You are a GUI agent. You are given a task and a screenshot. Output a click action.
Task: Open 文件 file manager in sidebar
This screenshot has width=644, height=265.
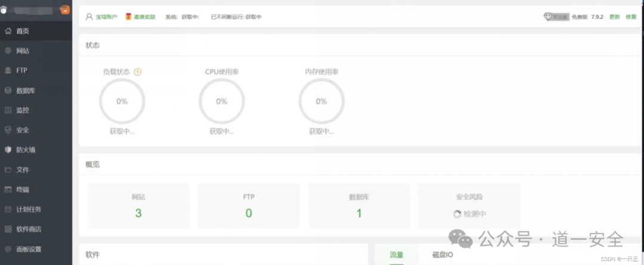click(36, 170)
